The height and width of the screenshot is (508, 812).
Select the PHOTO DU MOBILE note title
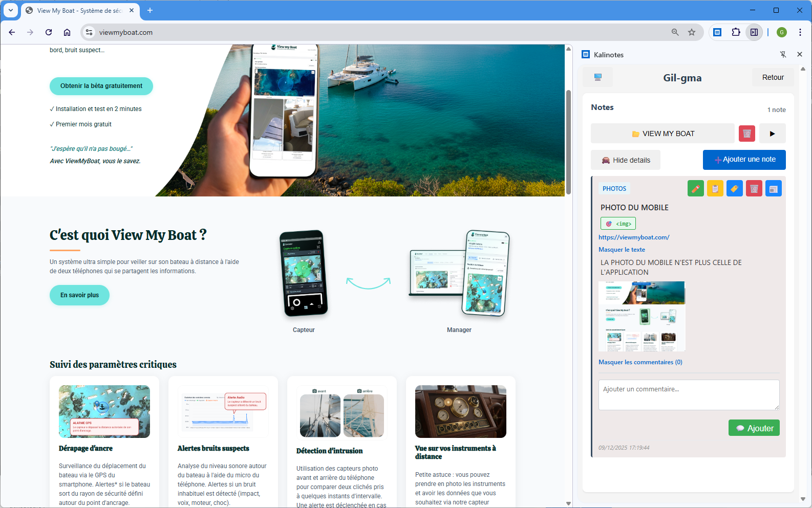[x=634, y=208]
